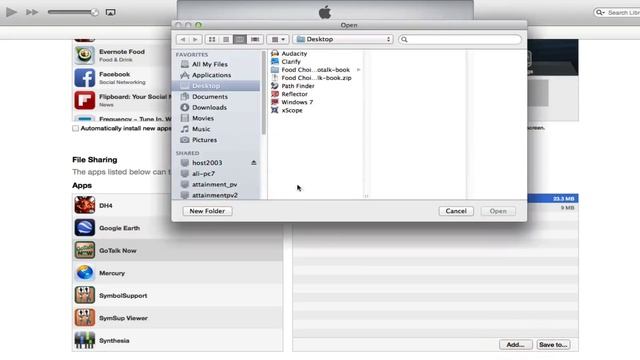The height and width of the screenshot is (360, 640).
Task: Click the column resize handle in file browser
Action: 366,196
